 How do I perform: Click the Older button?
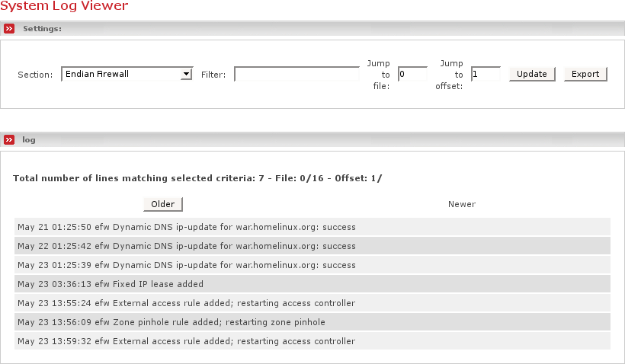pos(163,204)
